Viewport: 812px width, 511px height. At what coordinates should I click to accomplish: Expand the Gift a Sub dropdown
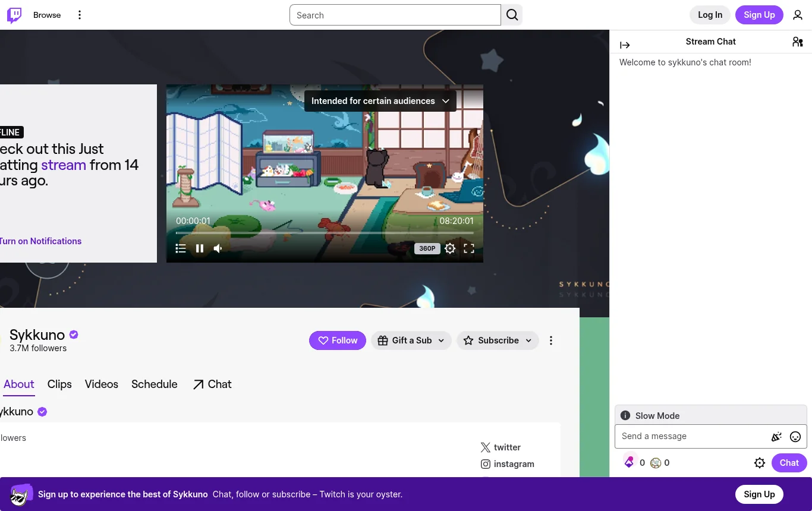click(x=411, y=340)
